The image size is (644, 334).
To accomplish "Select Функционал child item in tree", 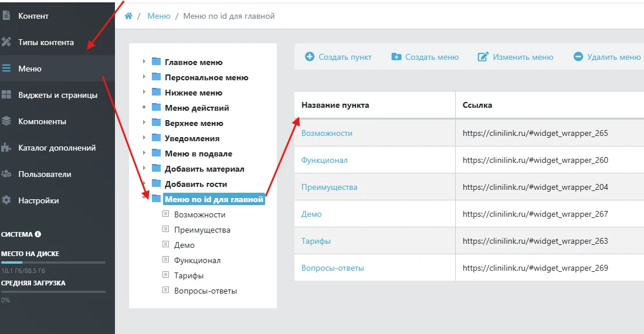I will [x=197, y=260].
